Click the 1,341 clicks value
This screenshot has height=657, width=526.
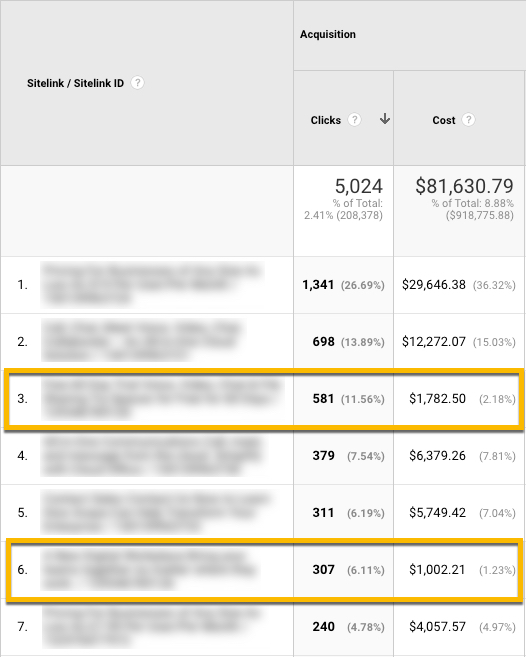[318, 285]
